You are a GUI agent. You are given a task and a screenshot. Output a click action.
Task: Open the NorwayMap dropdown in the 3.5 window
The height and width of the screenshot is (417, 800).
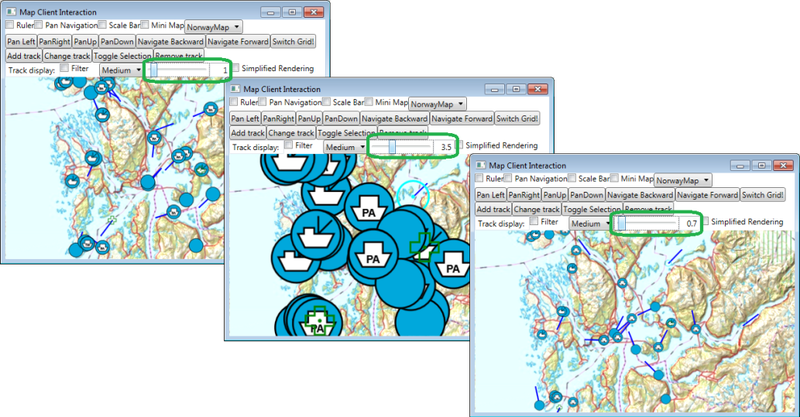[437, 104]
